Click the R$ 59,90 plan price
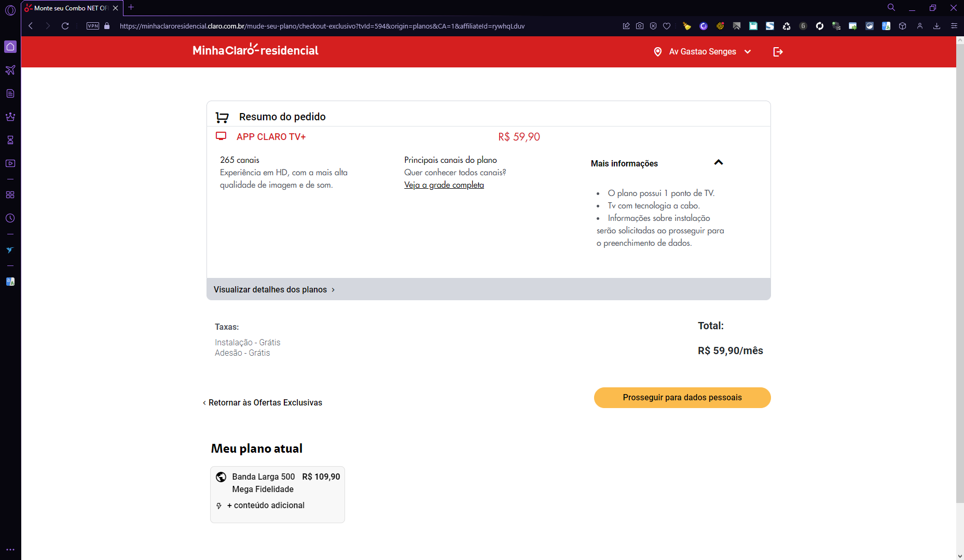The height and width of the screenshot is (560, 964). 519,137
